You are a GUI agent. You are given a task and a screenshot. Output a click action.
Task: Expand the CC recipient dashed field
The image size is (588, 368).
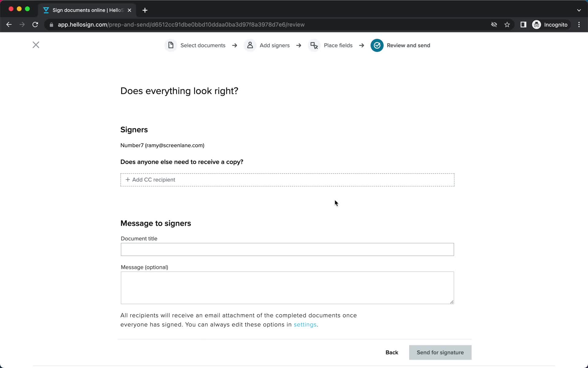pyautogui.click(x=287, y=179)
